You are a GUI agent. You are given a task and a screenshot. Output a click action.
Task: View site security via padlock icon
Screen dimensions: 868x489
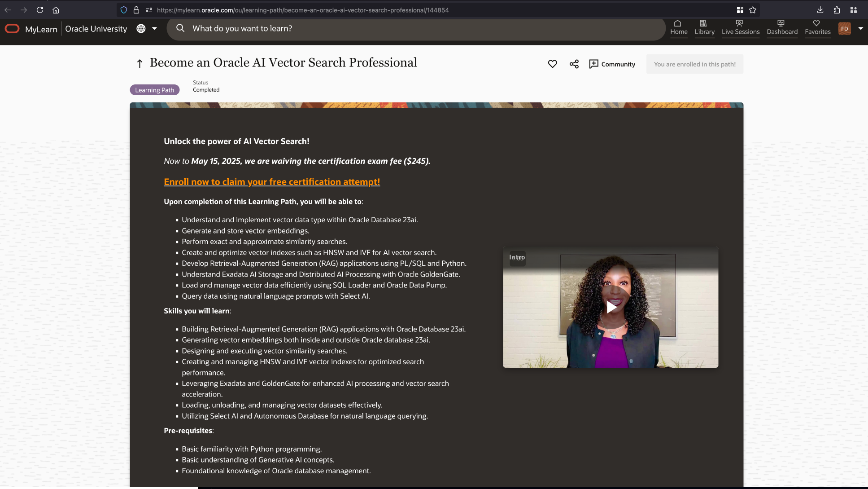pos(136,10)
